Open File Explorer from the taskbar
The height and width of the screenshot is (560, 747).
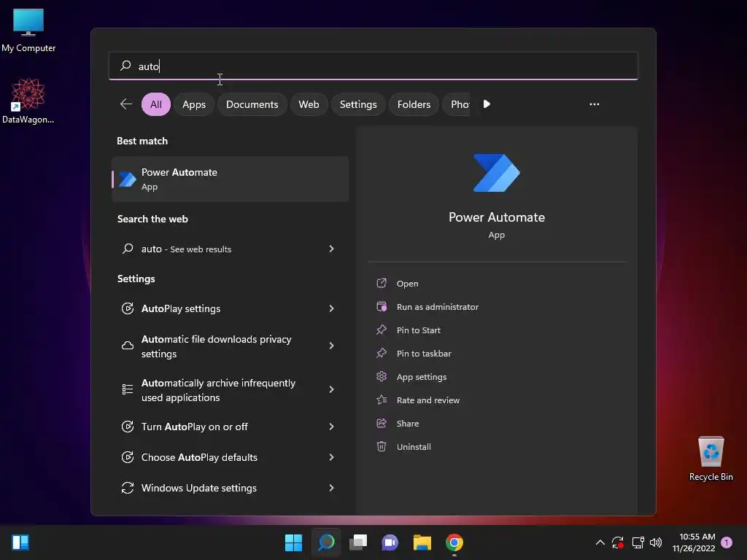(x=422, y=542)
